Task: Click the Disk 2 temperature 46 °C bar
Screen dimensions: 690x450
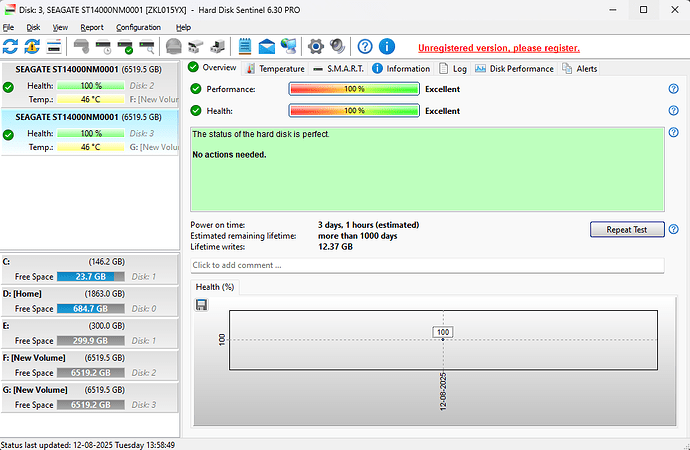Action: click(x=91, y=99)
